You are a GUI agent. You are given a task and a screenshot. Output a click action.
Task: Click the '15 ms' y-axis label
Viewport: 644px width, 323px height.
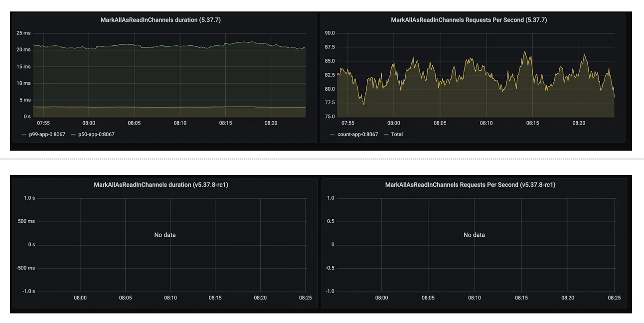tap(23, 67)
